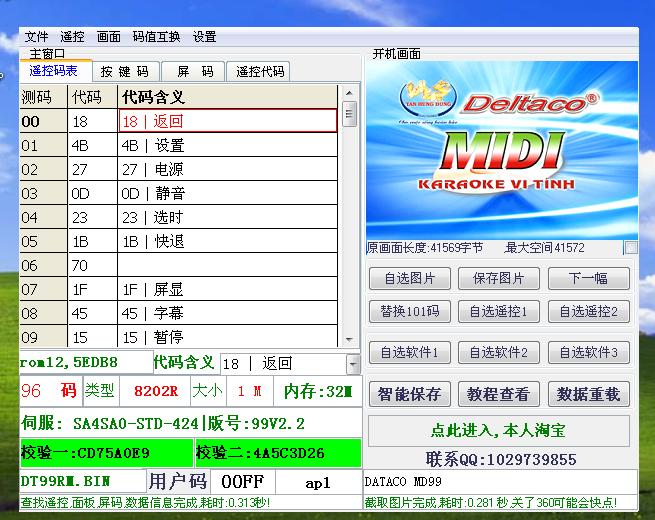Click the Deltaco MIDI boot image preview
The height and width of the screenshot is (520, 655).
pyautogui.click(x=502, y=150)
